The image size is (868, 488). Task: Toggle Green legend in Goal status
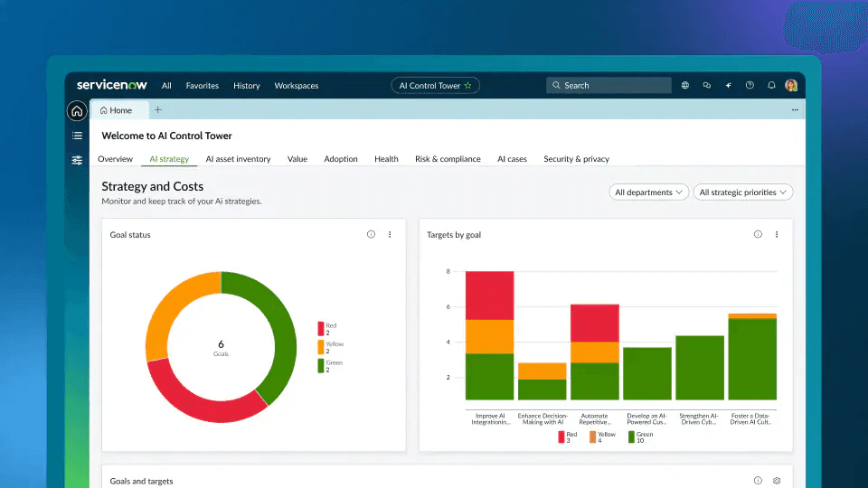click(x=331, y=366)
